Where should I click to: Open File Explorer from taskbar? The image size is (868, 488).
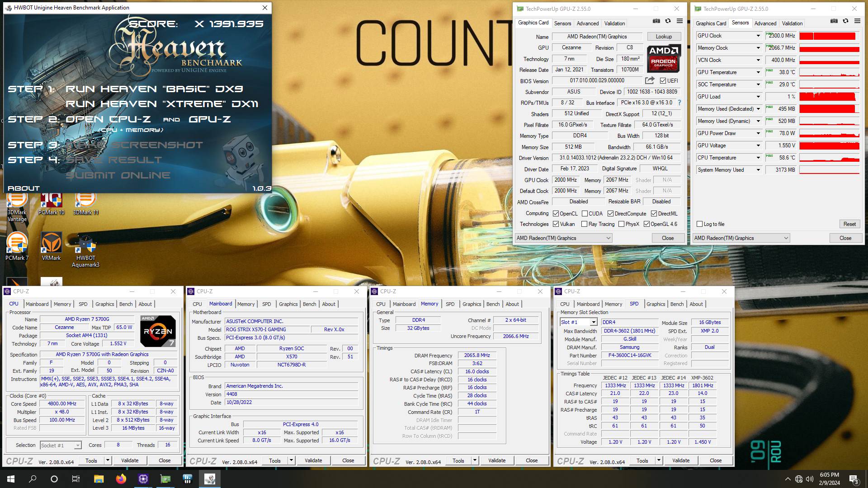pos(99,479)
